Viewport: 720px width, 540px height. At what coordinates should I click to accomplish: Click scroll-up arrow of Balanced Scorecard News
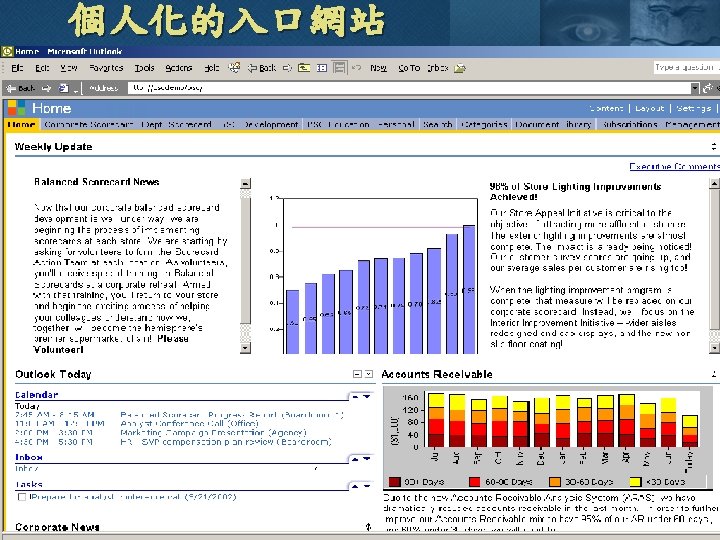246,183
